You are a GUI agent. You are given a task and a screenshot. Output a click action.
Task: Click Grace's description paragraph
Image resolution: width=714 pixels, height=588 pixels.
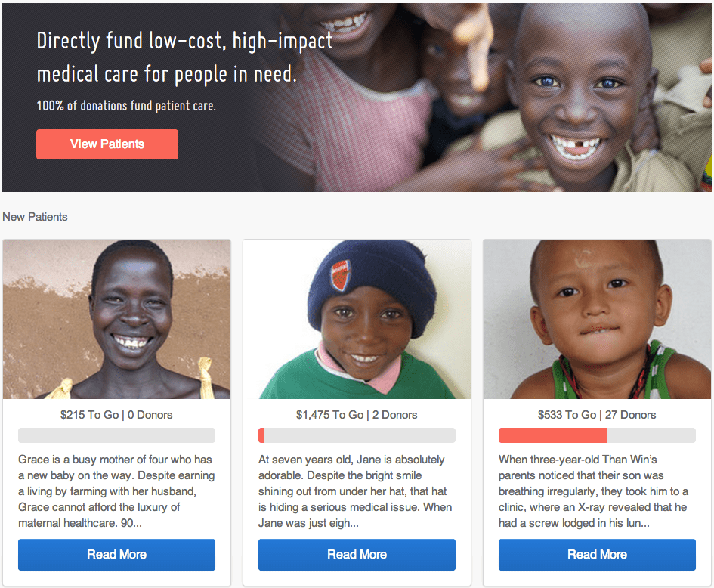coord(116,491)
